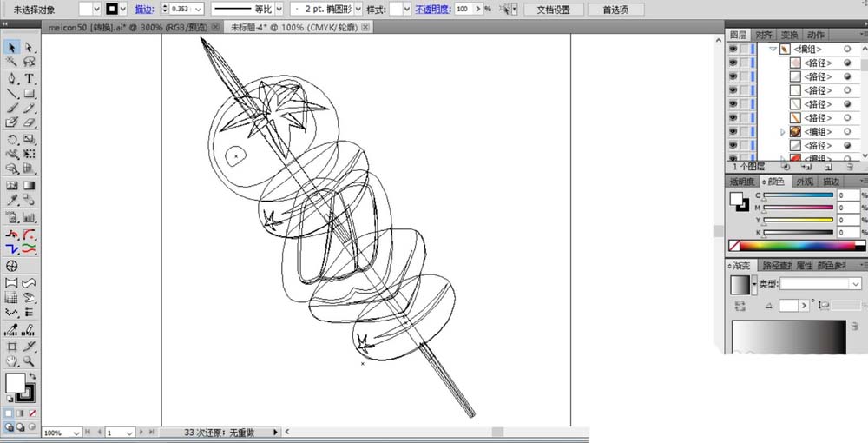Click the Polar Grid round tool
The height and width of the screenshot is (443, 868).
[x=11, y=266]
